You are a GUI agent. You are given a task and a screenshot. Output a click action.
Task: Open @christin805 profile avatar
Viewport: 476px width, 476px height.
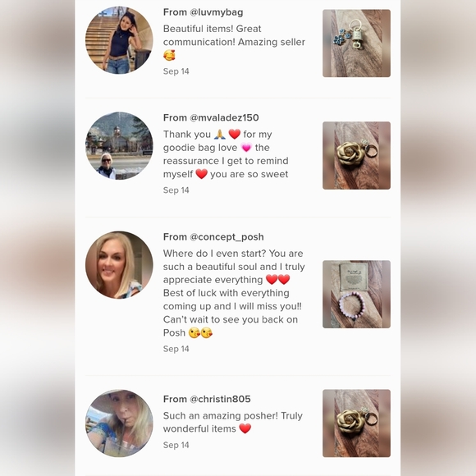119,423
